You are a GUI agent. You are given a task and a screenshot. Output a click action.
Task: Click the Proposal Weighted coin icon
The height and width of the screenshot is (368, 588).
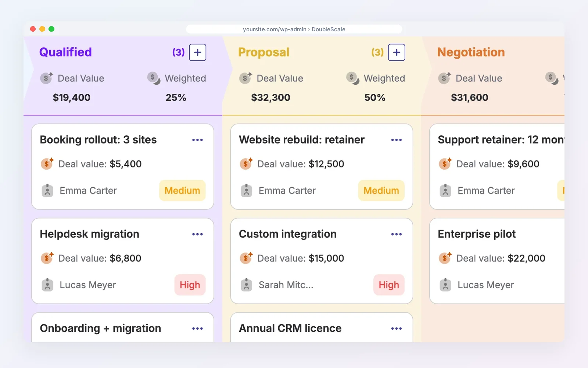(353, 78)
